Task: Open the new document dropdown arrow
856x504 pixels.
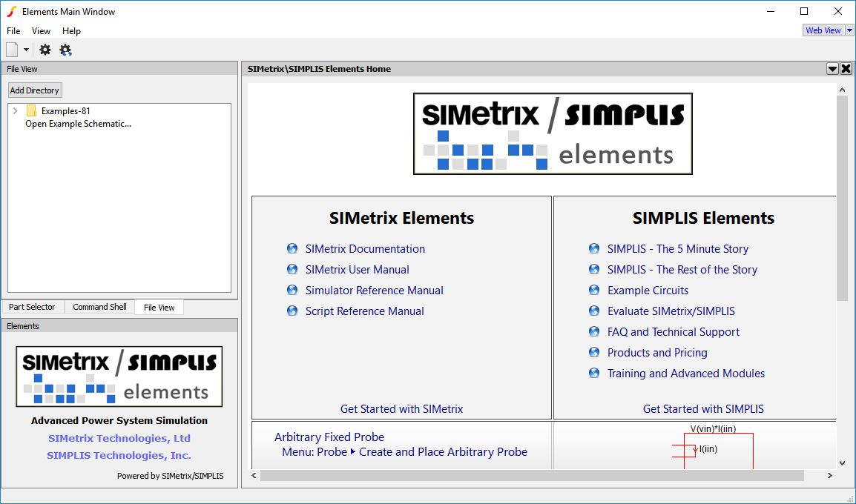Action: (26, 50)
